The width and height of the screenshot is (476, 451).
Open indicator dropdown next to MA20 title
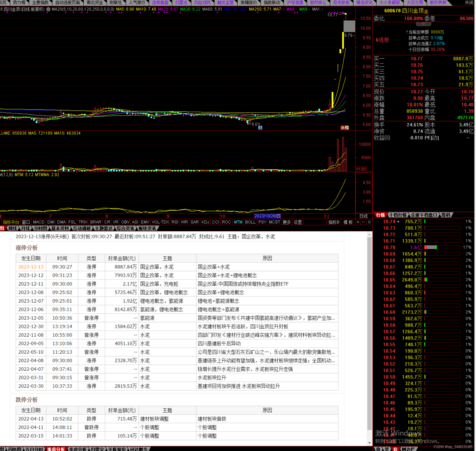coord(48,9)
